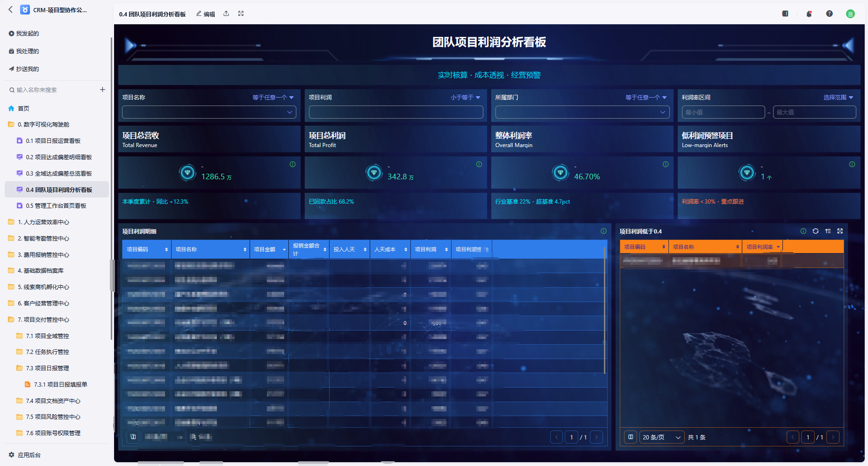The image size is (868, 466).
Task: Click info icon on 项目总营收 card
Action: click(293, 164)
